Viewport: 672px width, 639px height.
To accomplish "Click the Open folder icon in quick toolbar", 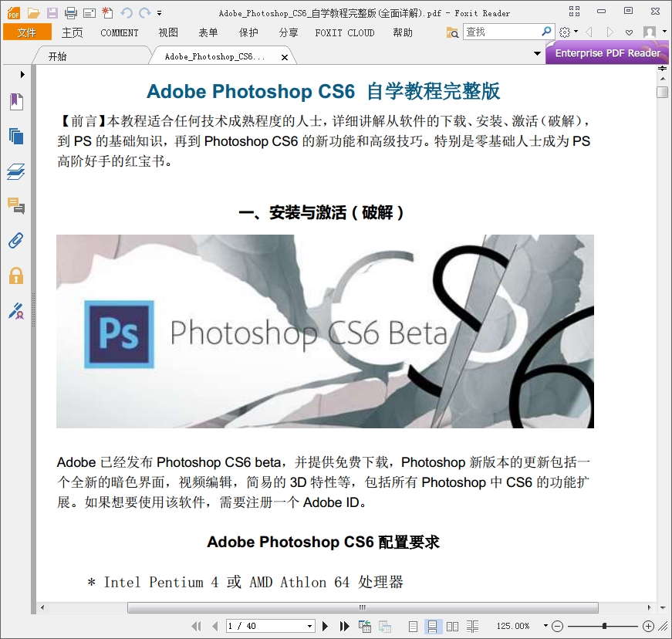I will tap(33, 13).
